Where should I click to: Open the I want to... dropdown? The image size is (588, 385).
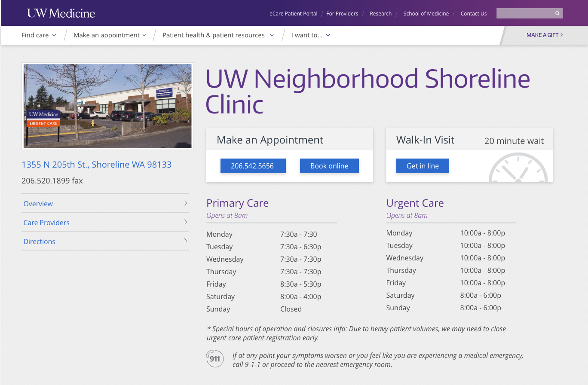[311, 35]
